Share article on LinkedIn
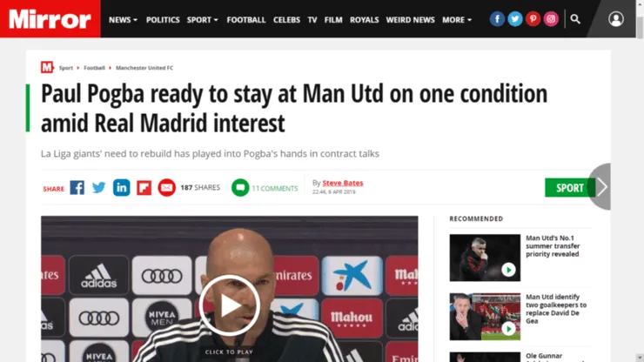 coord(122,188)
